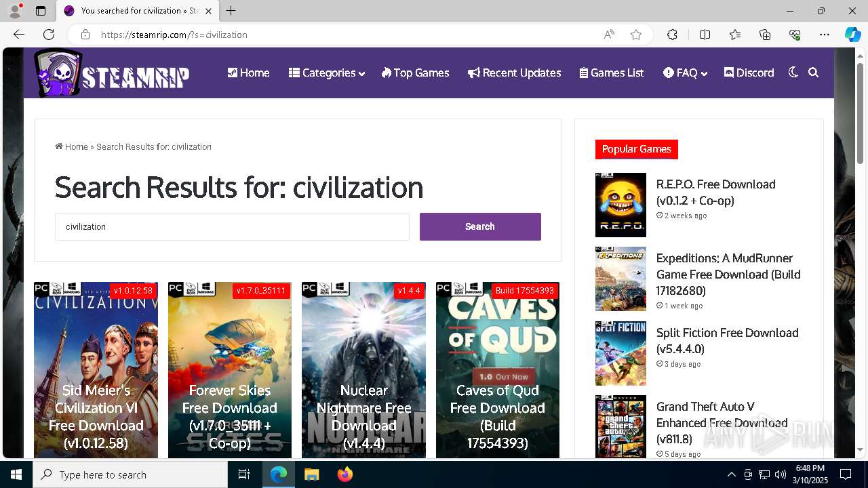Click the Build 17554393 badge
This screenshot has height=488, width=868.
(x=525, y=291)
